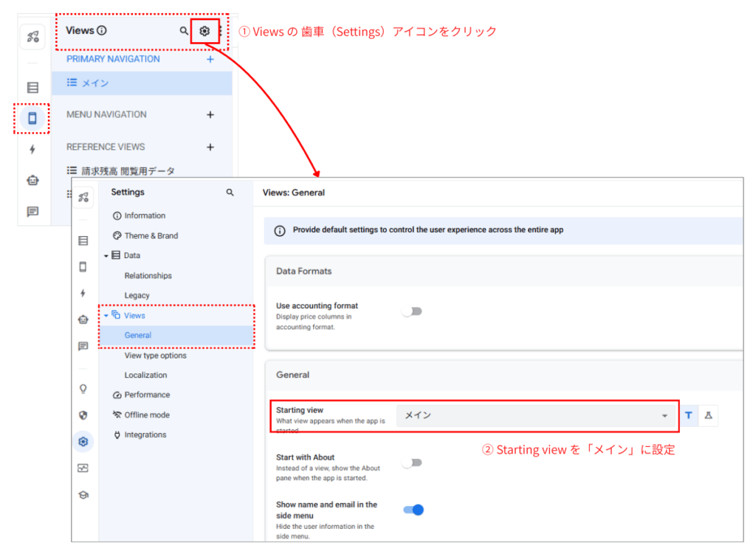Enable the Start with About toggle
Image resolution: width=756 pixels, height=554 pixels.
click(413, 463)
